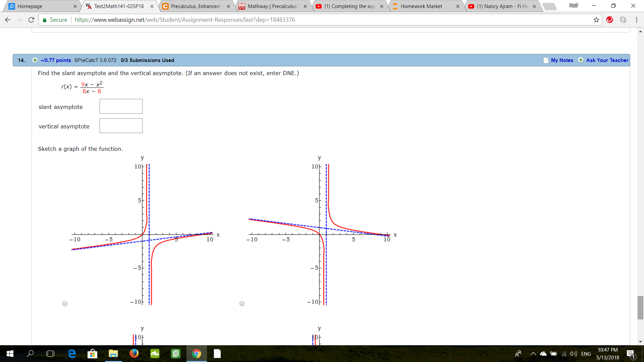Open OneDrive cloud tray icon
Image resolution: width=644 pixels, height=362 pixels.
[x=543, y=354]
